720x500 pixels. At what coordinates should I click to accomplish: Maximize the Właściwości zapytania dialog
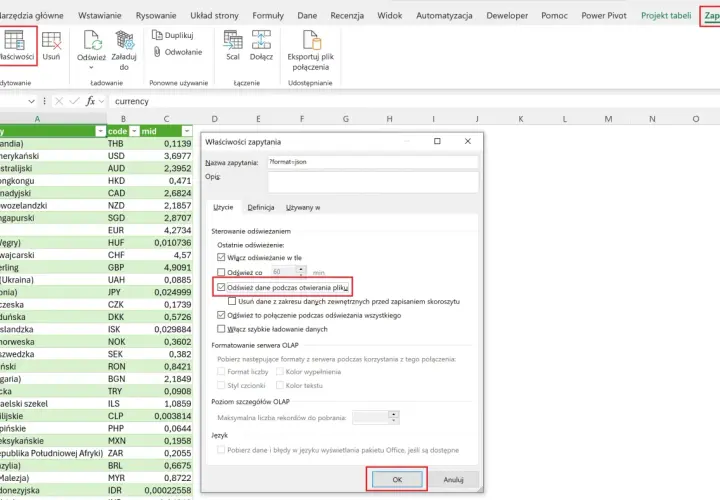[x=437, y=141]
